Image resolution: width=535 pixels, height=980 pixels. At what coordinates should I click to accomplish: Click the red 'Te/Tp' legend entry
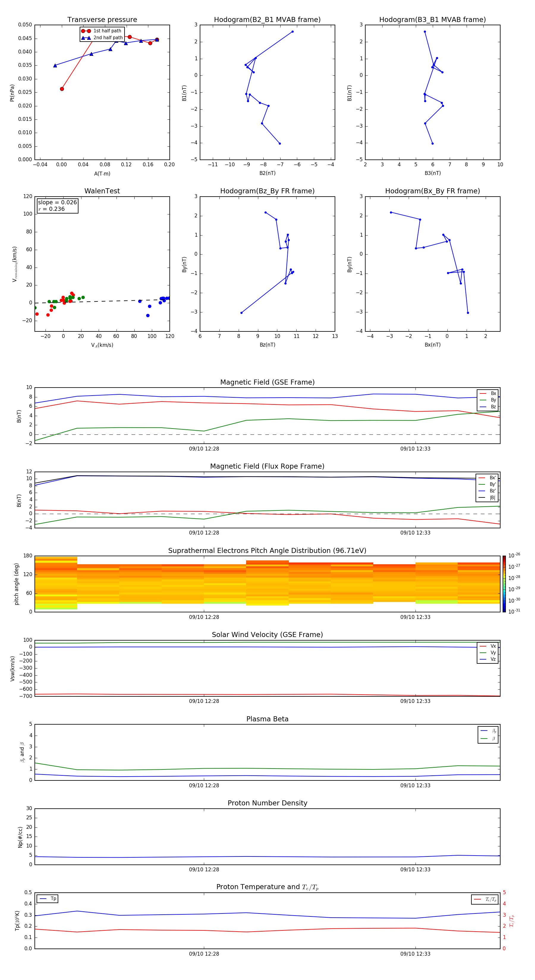(x=485, y=899)
